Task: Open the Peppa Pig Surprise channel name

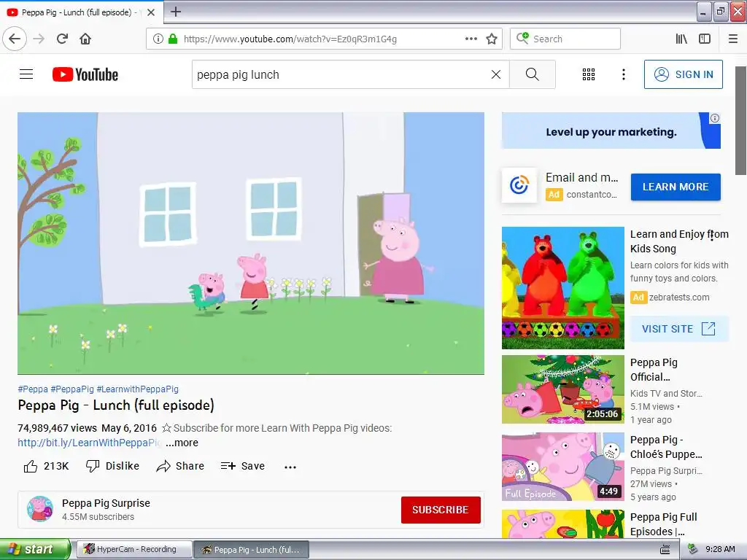Action: tap(106, 503)
